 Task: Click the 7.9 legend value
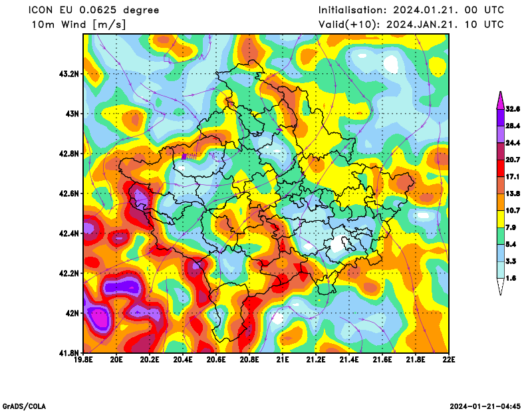511,227
